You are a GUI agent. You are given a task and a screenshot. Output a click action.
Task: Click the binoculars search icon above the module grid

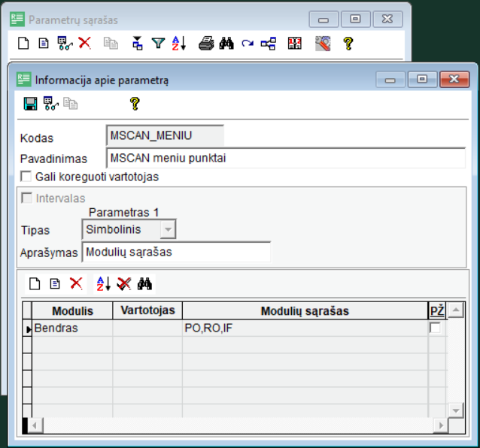pyautogui.click(x=145, y=283)
